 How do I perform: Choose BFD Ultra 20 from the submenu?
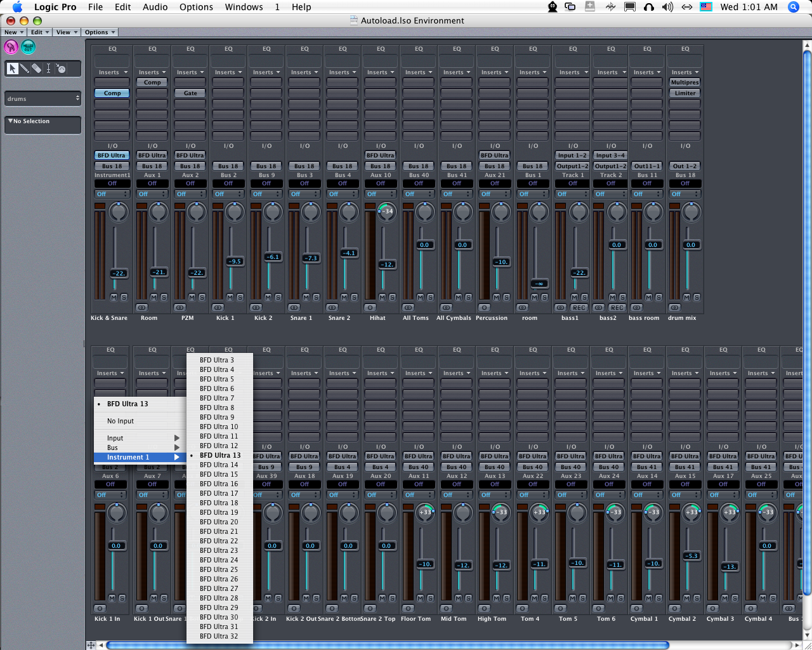(x=219, y=522)
